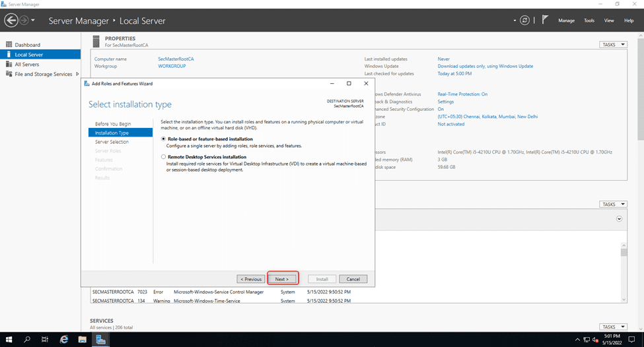The image size is (644, 347).
Task: Open Task View on the taskbar
Action: (x=45, y=340)
